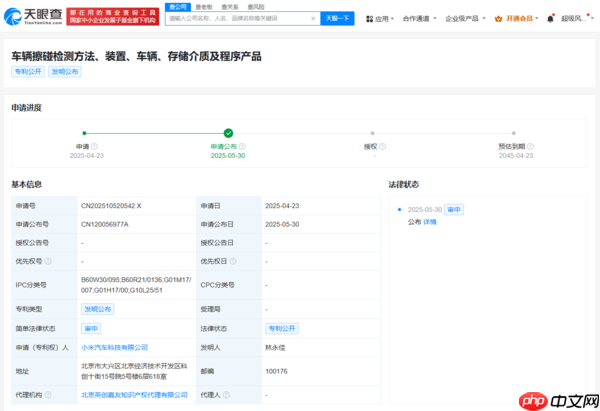
Task: Click the 天眼一下 search button
Action: point(337,19)
